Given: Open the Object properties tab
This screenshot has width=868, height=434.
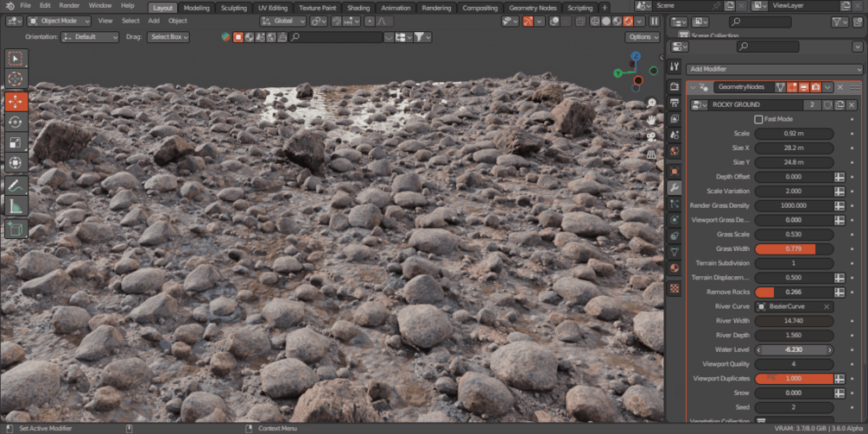Looking at the screenshot, I should pyautogui.click(x=675, y=172).
